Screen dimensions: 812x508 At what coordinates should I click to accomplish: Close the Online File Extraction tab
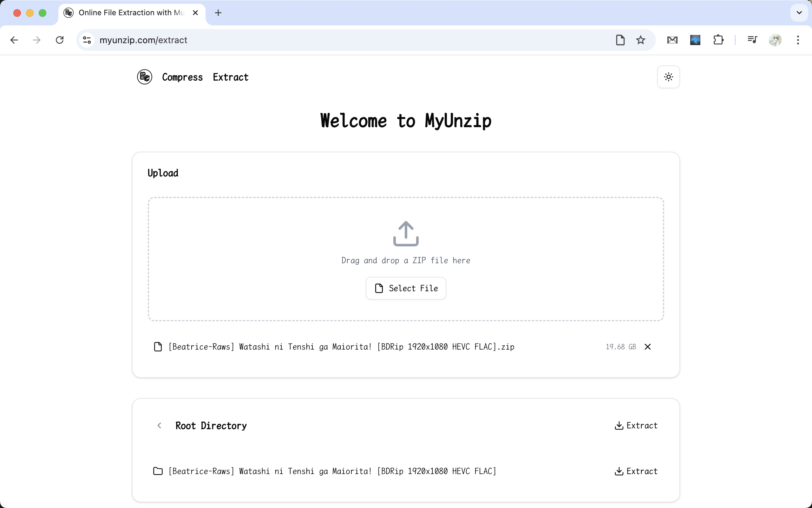(195, 13)
